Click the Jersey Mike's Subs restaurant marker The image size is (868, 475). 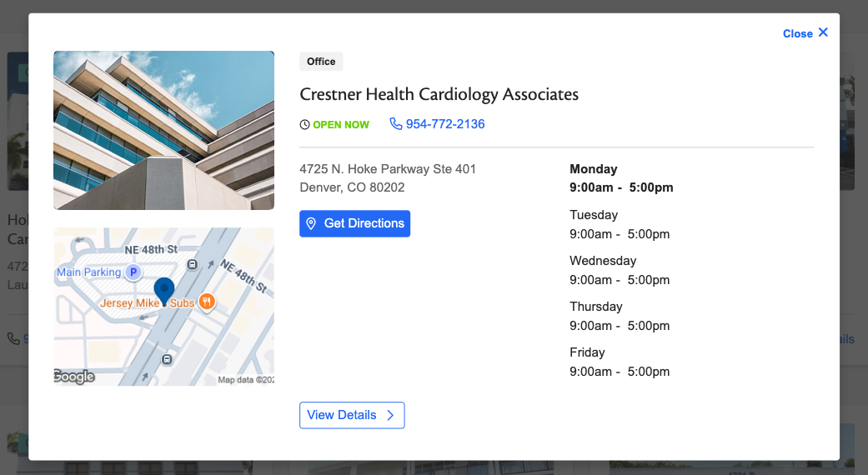[207, 302]
